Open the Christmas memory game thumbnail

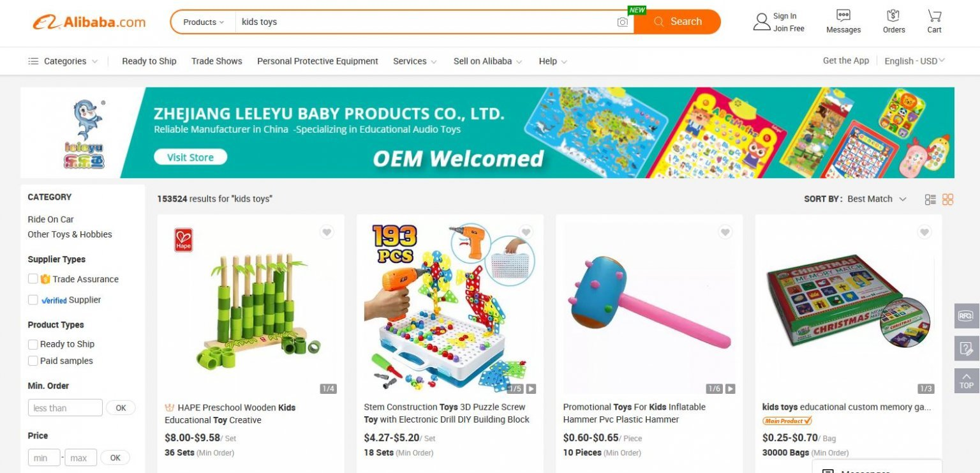(848, 303)
